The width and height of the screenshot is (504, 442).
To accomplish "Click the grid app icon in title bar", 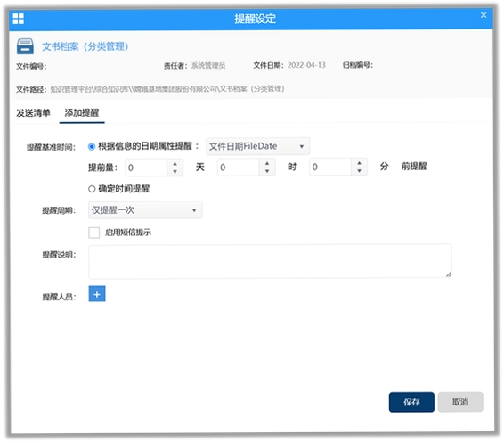I will (x=19, y=19).
